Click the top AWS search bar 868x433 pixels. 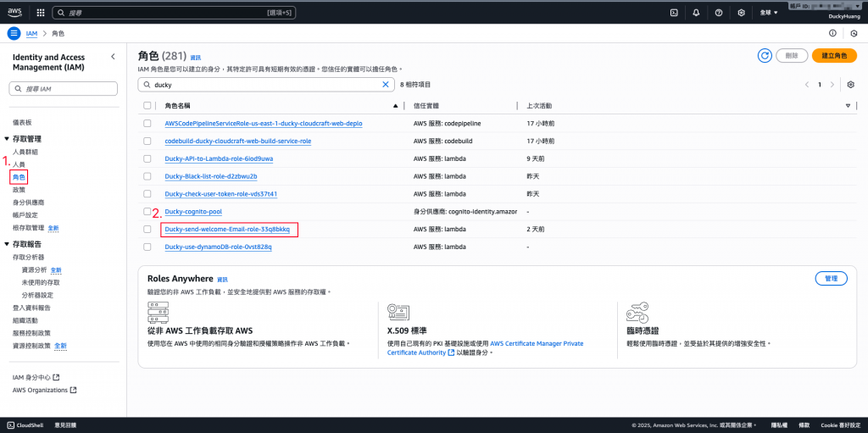(174, 12)
